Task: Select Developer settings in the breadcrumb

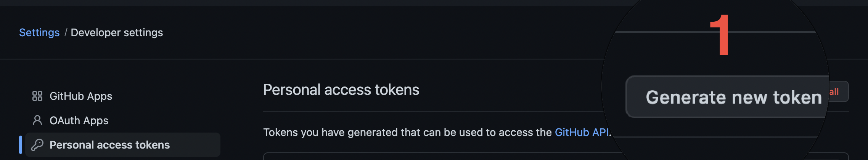Action: [117, 32]
